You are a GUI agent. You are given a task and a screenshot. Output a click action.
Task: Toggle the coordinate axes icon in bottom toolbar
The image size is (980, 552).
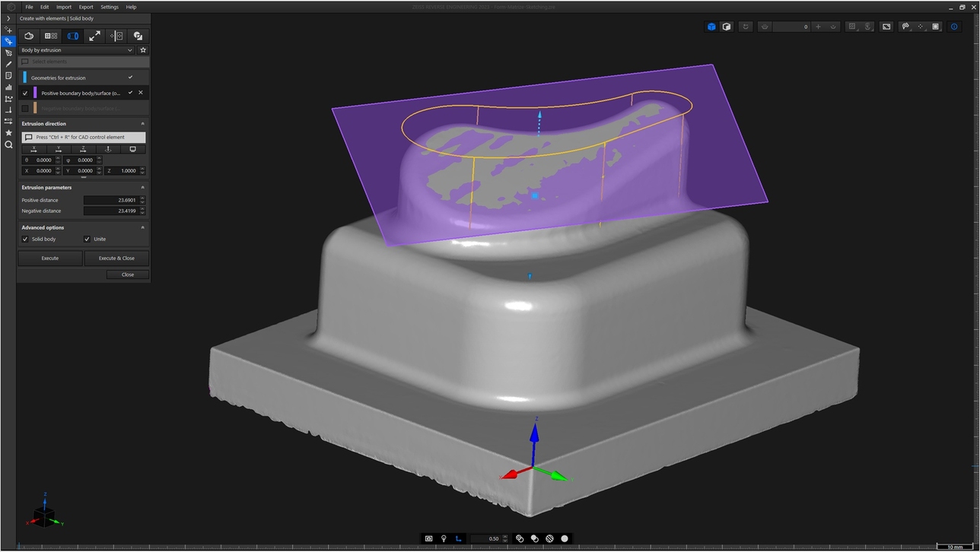pyautogui.click(x=458, y=538)
